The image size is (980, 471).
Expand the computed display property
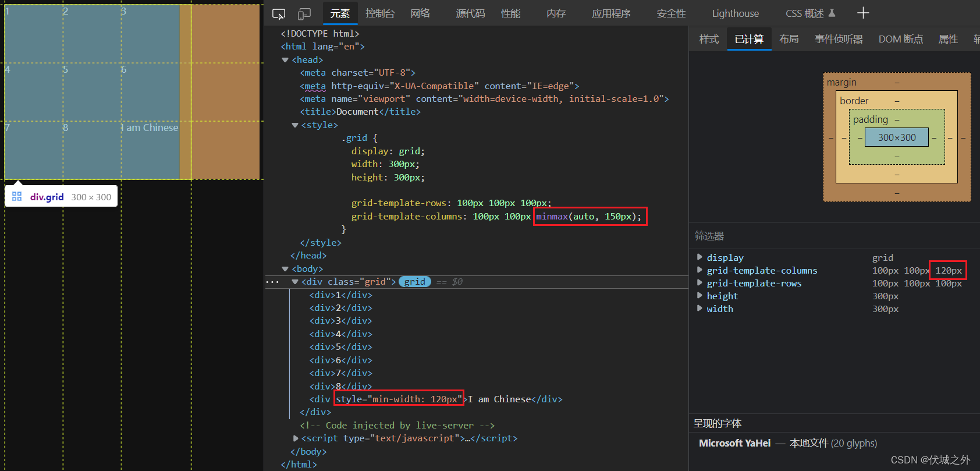[700, 257]
